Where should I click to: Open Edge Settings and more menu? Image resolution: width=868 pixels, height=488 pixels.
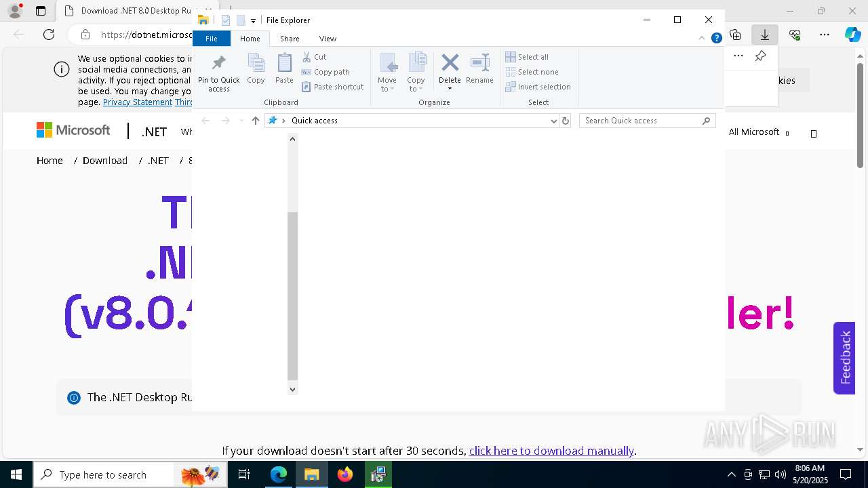(825, 35)
